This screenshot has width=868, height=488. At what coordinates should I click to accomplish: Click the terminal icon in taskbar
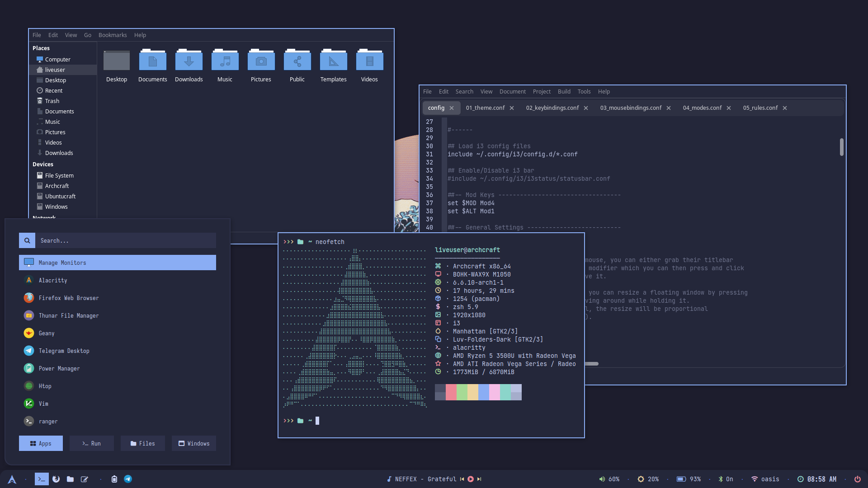tap(42, 479)
